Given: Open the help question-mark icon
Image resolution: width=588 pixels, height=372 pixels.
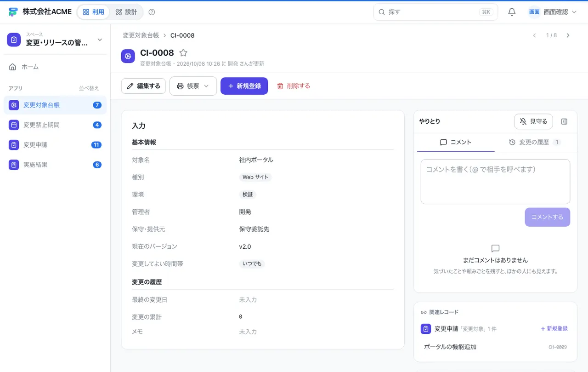Looking at the screenshot, I should click(152, 12).
